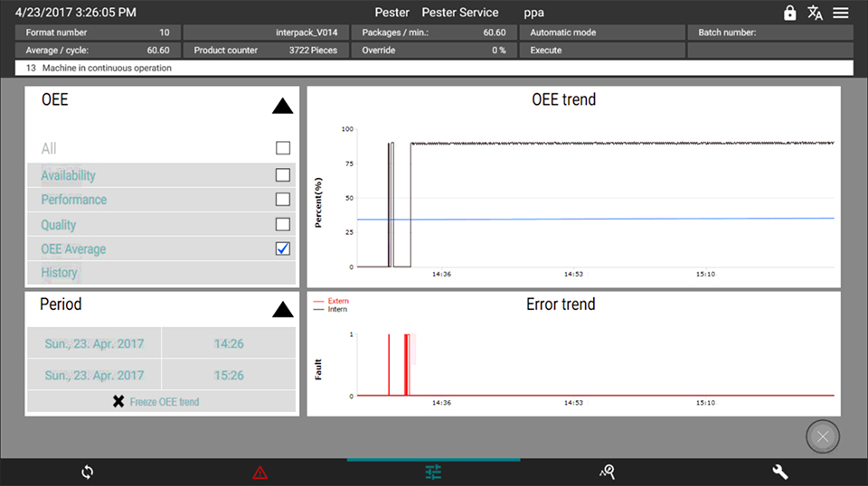
Task: Open the red warning triangle alarms icon
Action: [260, 472]
